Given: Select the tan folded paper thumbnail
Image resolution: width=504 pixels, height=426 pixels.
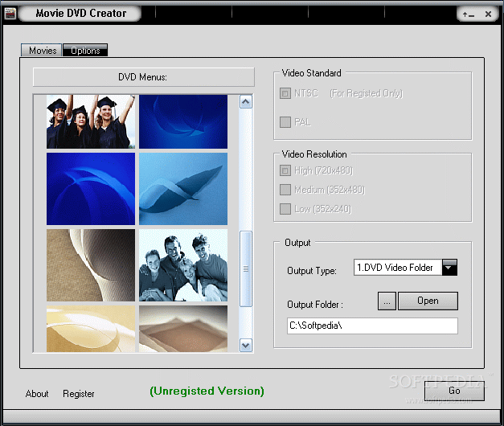Looking at the screenshot, I should [x=183, y=329].
